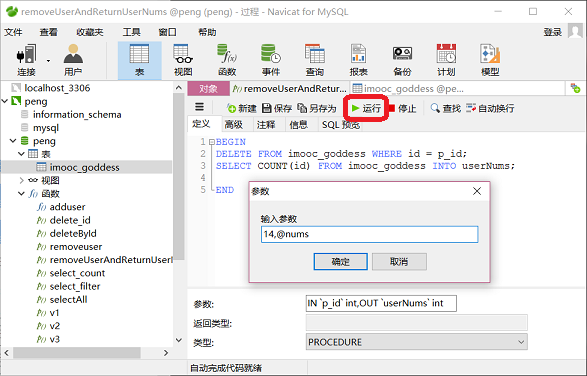
Task: Click Save As (另存为)
Action: (x=317, y=109)
